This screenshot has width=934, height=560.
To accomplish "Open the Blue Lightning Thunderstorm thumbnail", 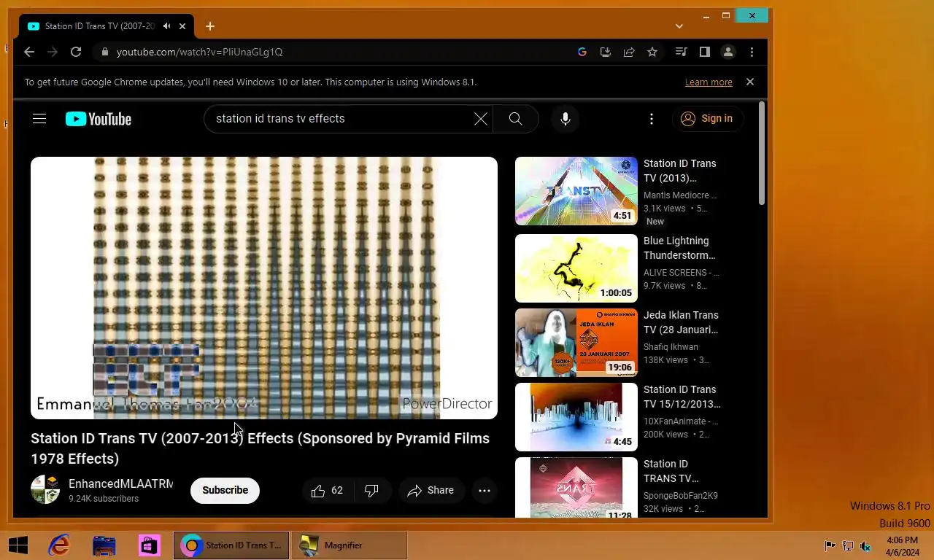I will [x=576, y=268].
